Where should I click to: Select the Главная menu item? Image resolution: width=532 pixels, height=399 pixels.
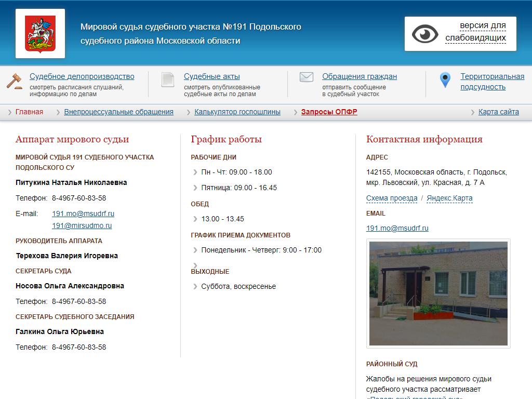click(29, 112)
